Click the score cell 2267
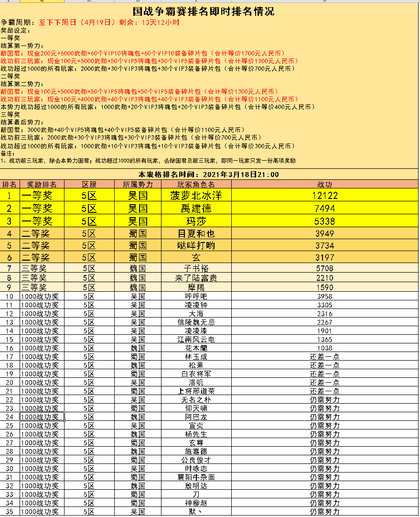The width and height of the screenshot is (420, 517). [x=325, y=322]
